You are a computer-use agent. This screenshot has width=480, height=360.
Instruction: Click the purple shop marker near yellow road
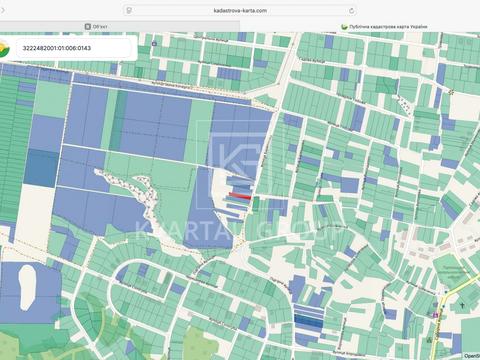435,314
